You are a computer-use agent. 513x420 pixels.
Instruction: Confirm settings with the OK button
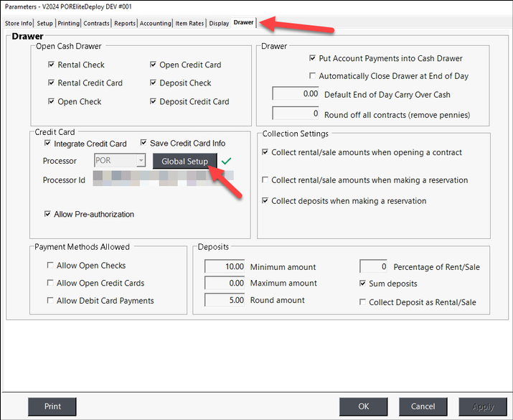point(364,406)
